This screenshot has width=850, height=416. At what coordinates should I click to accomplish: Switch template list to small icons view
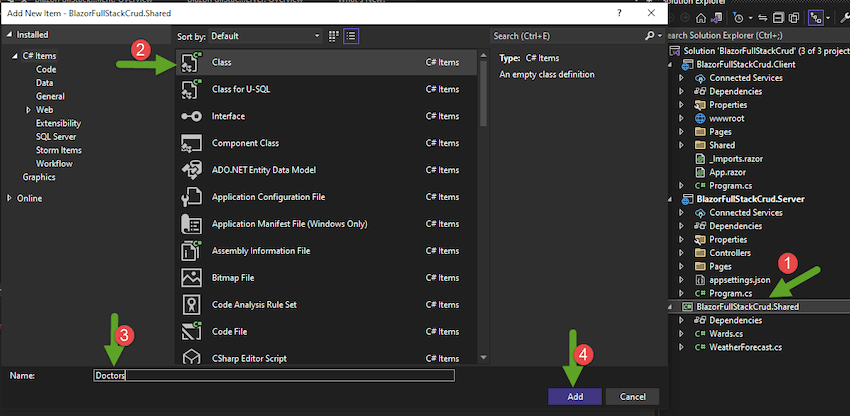(333, 36)
